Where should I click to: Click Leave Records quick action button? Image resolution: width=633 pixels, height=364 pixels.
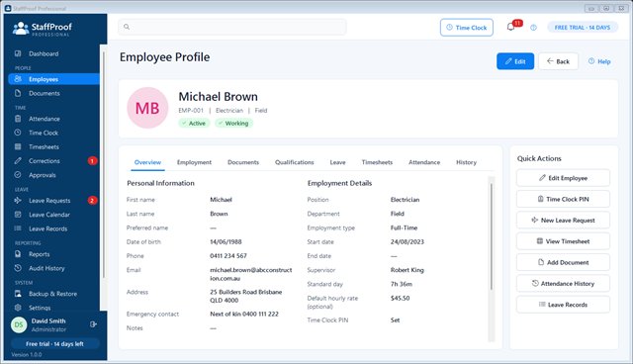pyautogui.click(x=563, y=305)
